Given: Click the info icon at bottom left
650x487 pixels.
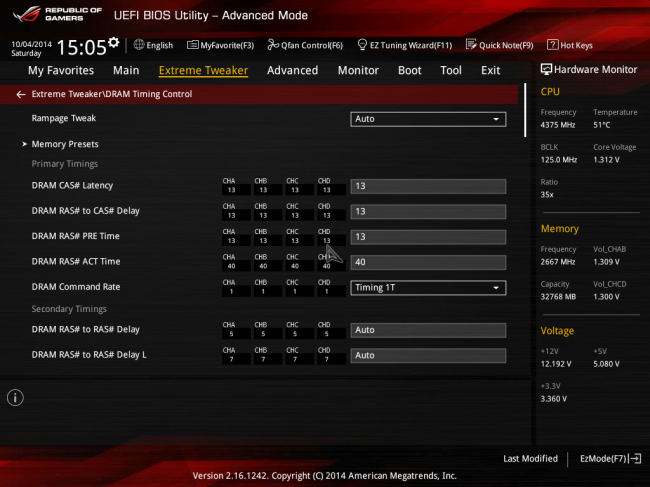Looking at the screenshot, I should (16, 398).
